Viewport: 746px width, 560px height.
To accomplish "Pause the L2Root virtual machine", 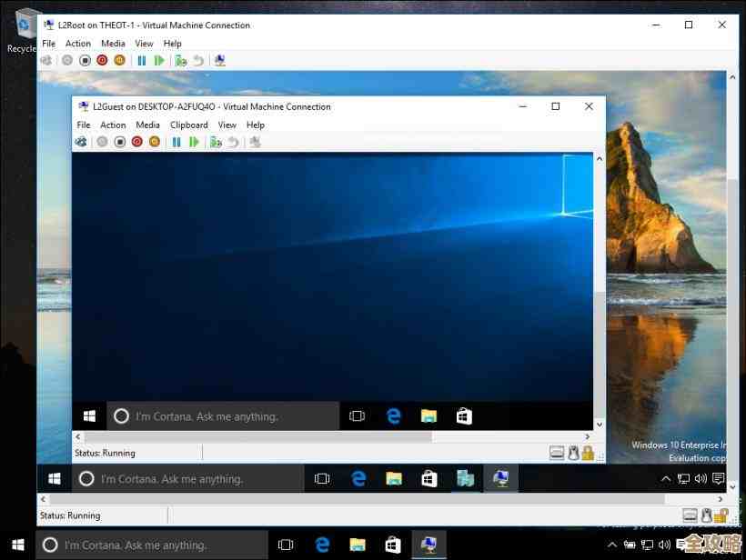I will coord(142,61).
